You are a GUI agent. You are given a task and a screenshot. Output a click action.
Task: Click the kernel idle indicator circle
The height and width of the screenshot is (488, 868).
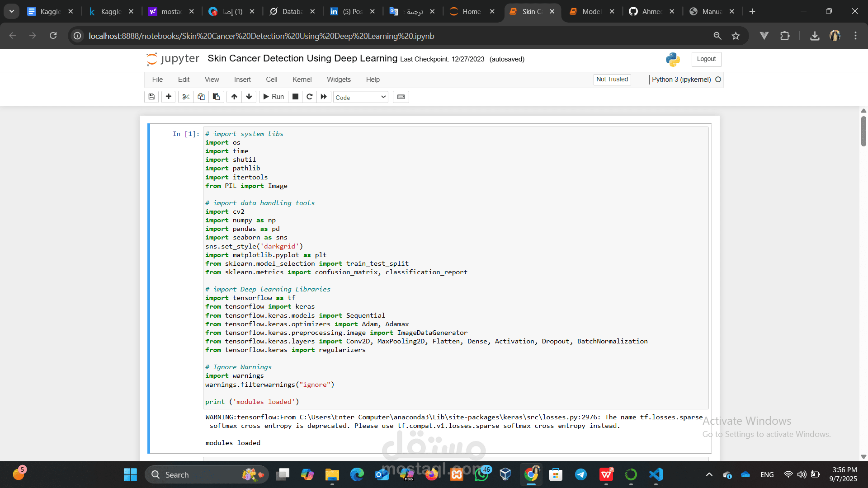[x=718, y=80]
